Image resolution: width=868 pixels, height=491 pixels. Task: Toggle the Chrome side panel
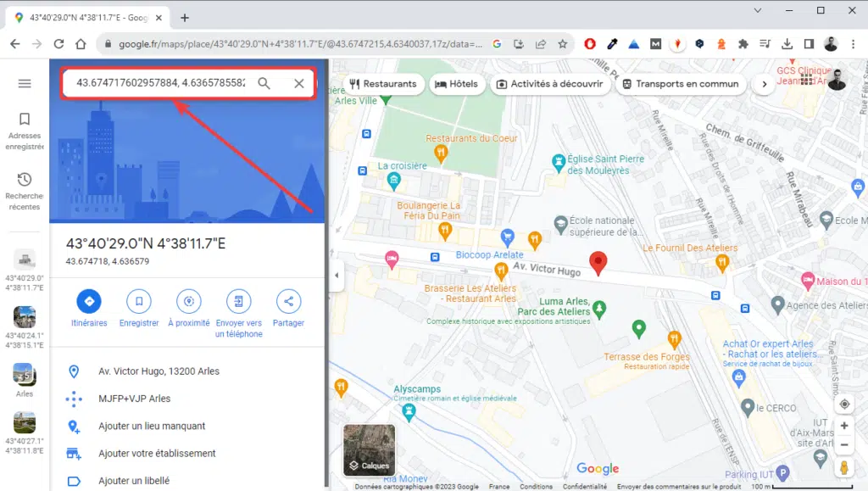[809, 44]
